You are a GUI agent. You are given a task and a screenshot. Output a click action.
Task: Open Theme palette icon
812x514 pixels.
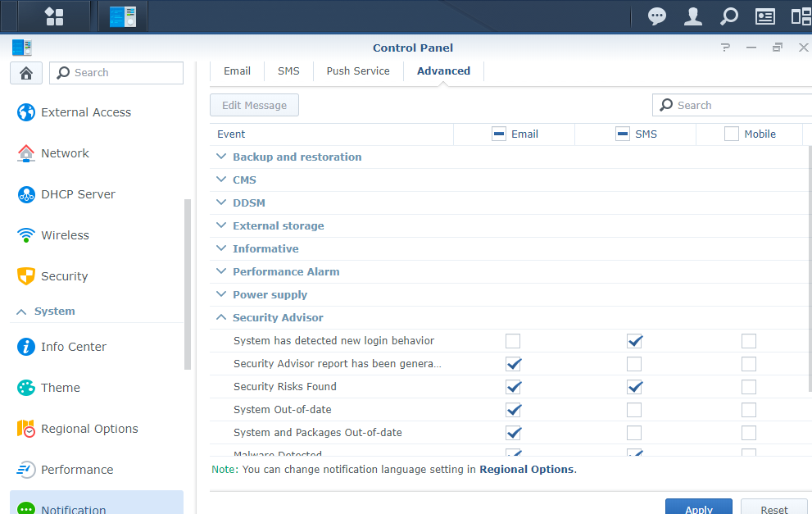pos(26,388)
